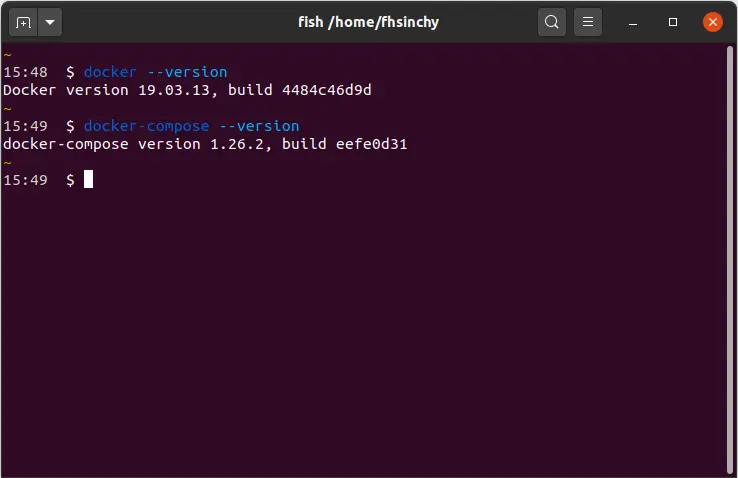
Task: Expand the dropdown arrow beside new tab
Action: [50, 22]
